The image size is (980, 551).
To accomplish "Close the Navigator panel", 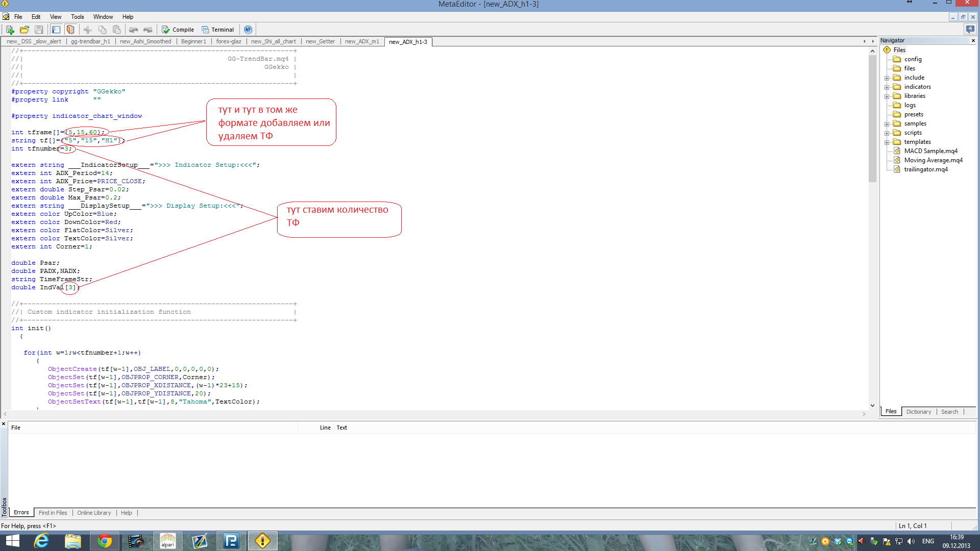I will (x=973, y=40).
